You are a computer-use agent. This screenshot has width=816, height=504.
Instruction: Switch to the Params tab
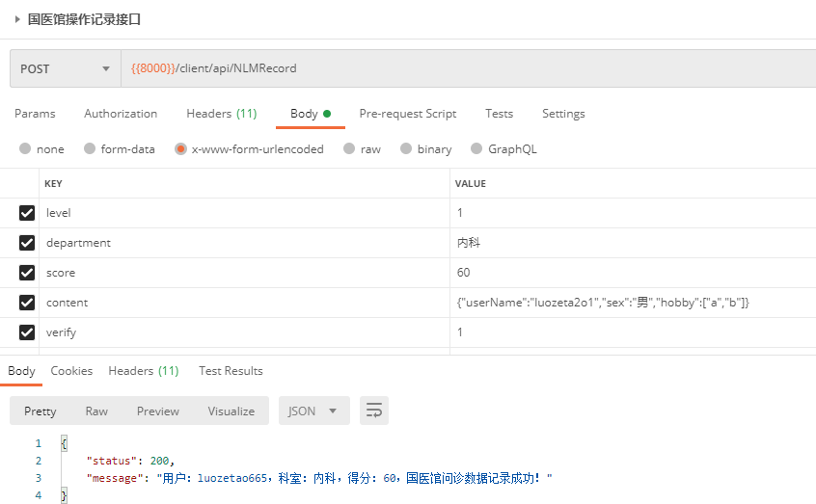point(35,114)
